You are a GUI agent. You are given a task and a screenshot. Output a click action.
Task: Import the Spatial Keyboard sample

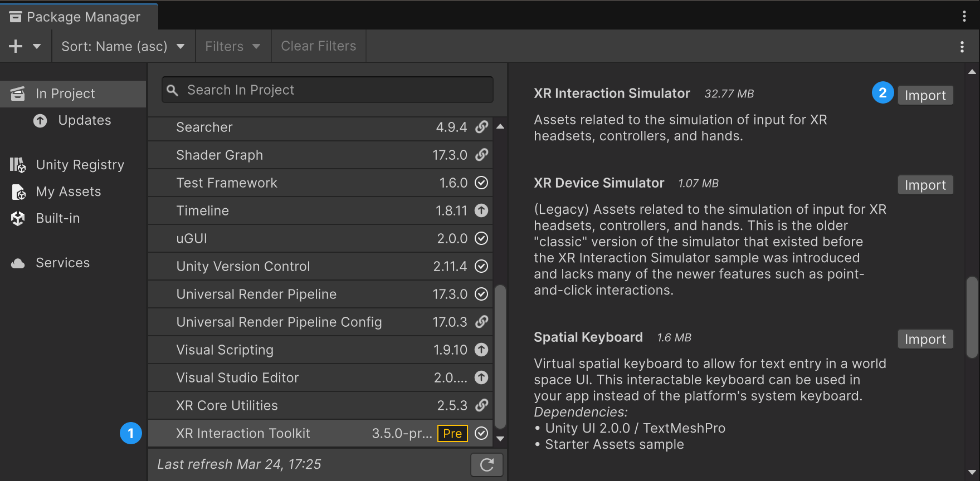point(925,339)
